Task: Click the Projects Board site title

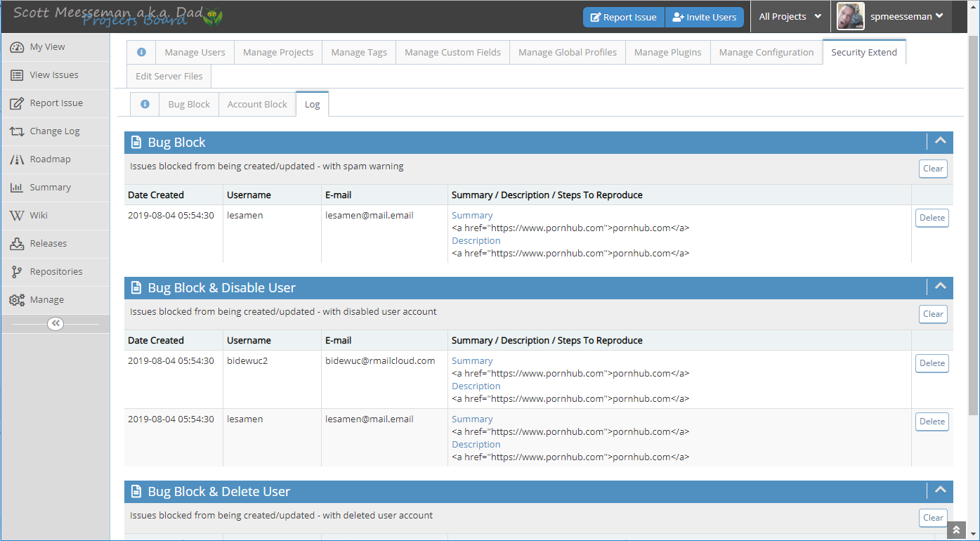Action: [135, 20]
